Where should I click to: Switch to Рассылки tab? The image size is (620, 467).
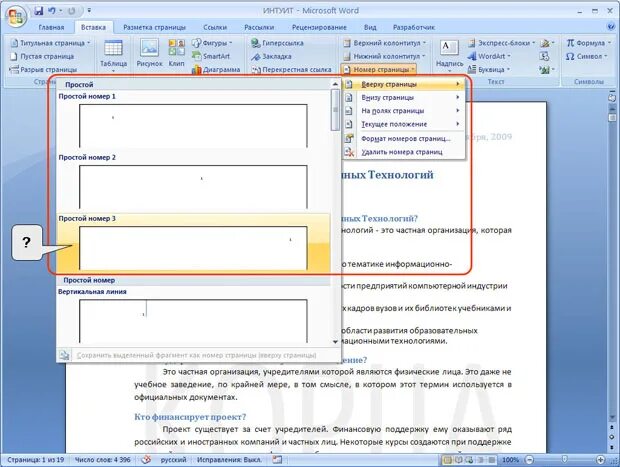259,27
